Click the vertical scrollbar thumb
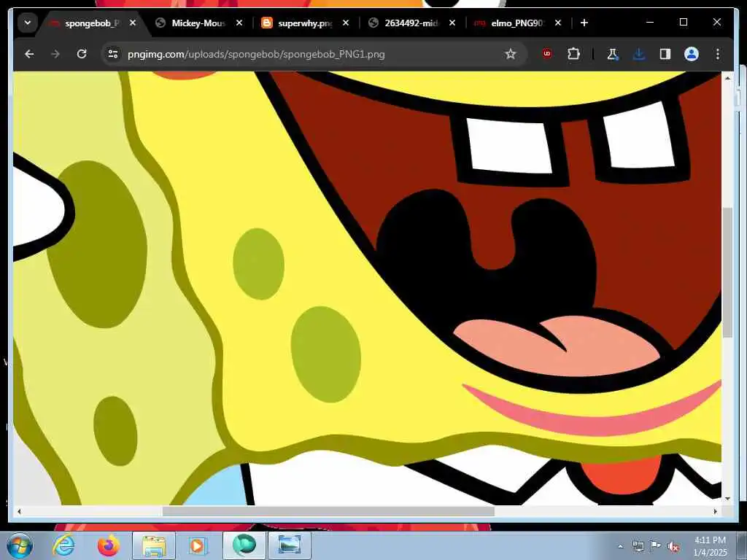747x560 pixels. (727, 273)
